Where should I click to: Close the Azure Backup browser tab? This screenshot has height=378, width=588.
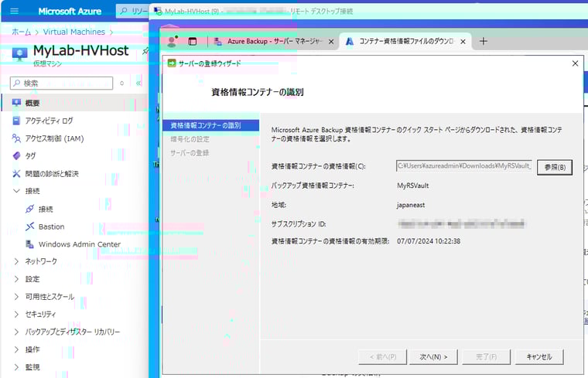331,42
